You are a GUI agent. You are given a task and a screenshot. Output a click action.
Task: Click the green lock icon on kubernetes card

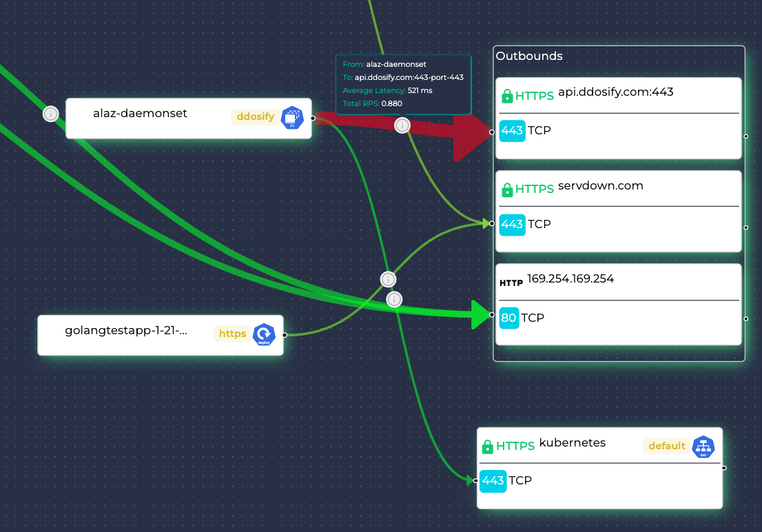[x=487, y=447]
